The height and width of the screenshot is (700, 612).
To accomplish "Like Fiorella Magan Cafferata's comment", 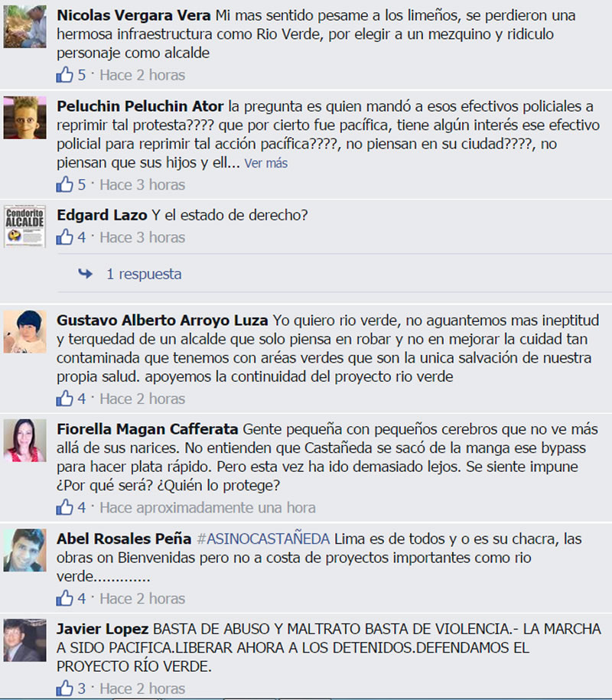I will 65,507.
